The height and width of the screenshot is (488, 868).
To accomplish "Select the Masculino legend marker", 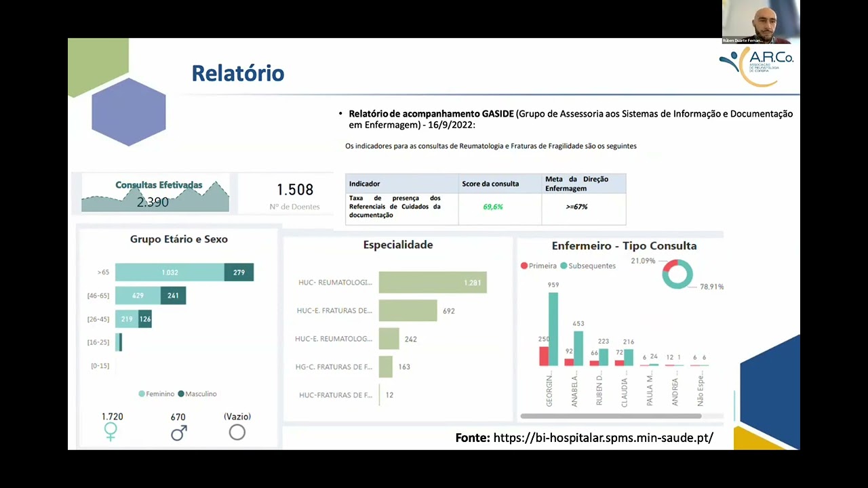I will click(x=181, y=394).
